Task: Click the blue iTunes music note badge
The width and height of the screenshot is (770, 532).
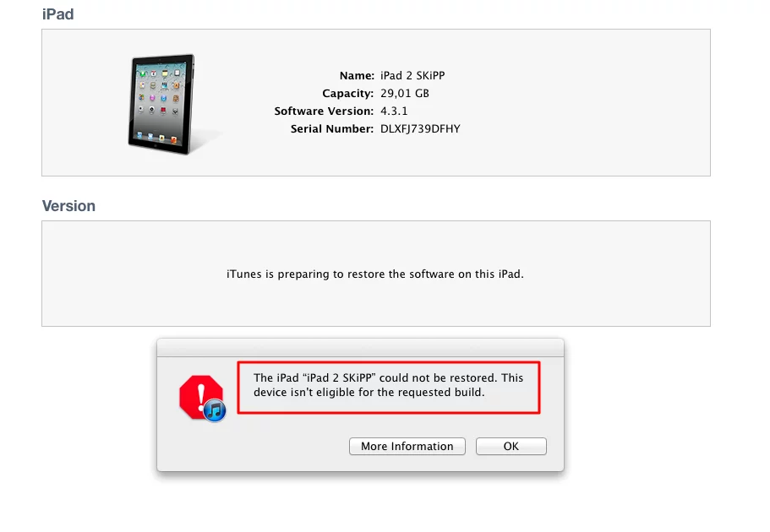Action: coord(215,410)
